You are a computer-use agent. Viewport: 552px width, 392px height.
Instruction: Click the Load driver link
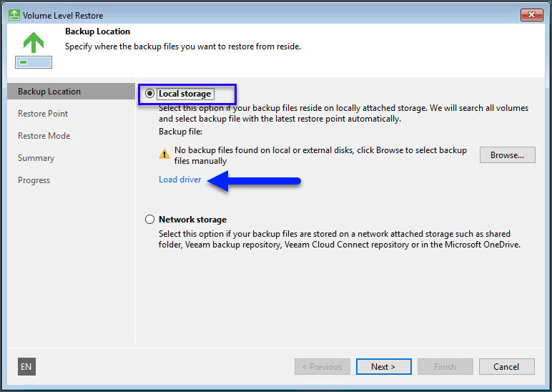pos(179,180)
